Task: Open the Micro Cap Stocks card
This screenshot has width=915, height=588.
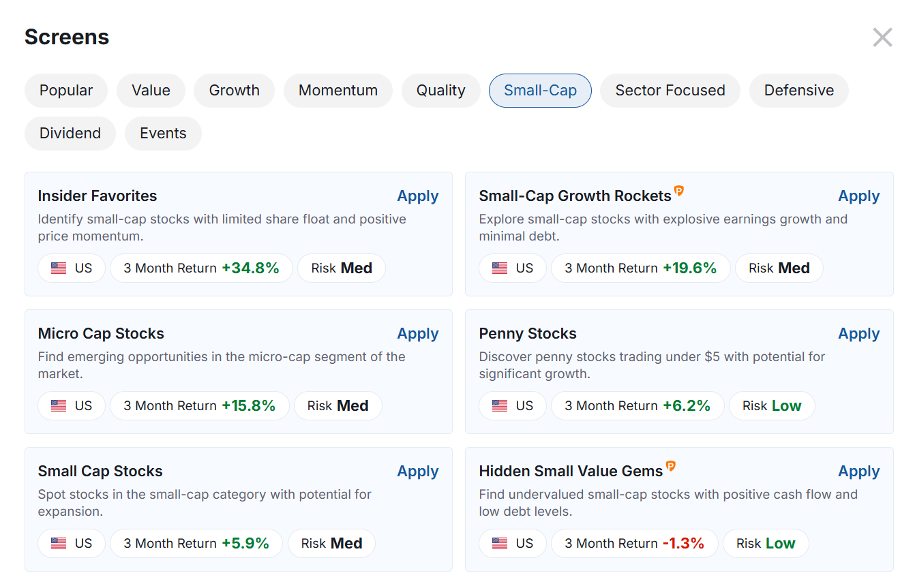Action: 101,333
